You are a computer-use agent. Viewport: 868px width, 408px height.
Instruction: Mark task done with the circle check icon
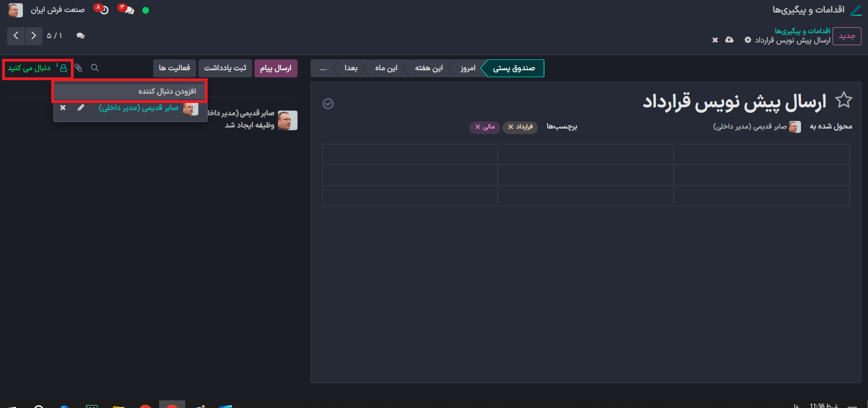328,104
